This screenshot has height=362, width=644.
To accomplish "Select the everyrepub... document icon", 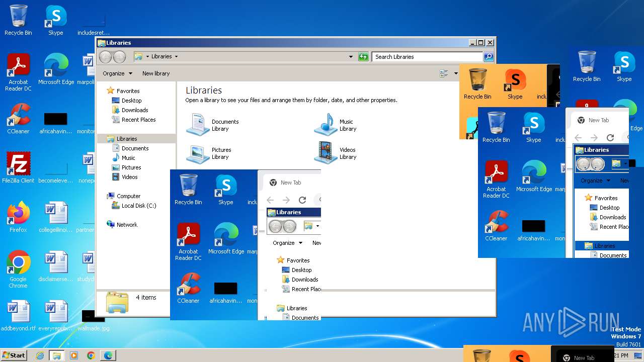I will pos(56,315).
